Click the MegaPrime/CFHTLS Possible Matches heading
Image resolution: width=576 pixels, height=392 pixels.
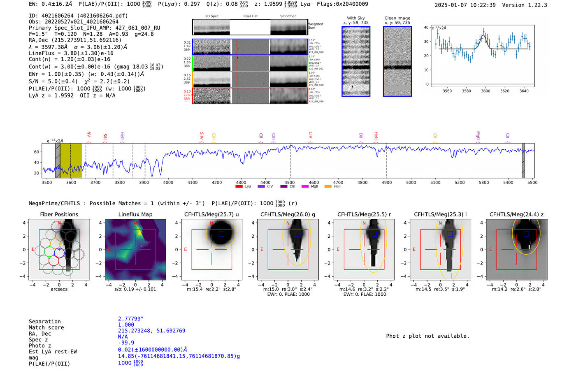(163, 203)
